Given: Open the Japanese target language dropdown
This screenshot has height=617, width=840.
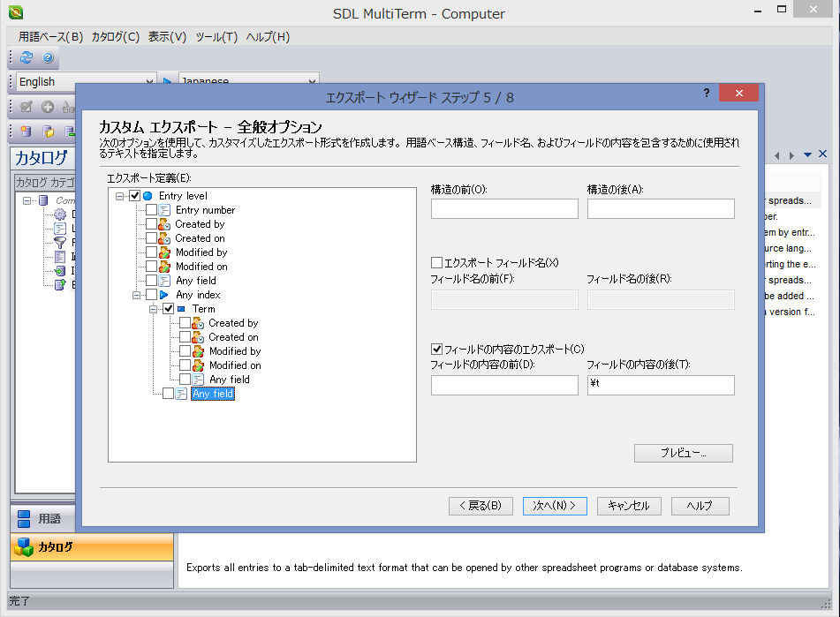Looking at the screenshot, I should tap(312, 82).
